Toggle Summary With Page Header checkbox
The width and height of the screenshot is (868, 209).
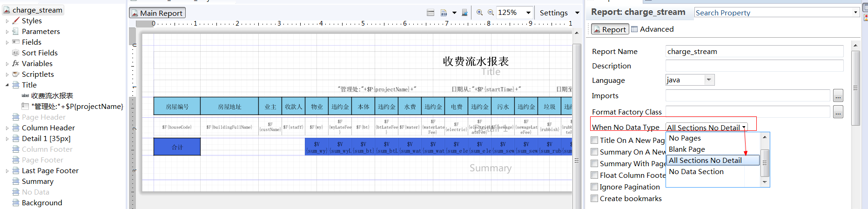coord(594,163)
